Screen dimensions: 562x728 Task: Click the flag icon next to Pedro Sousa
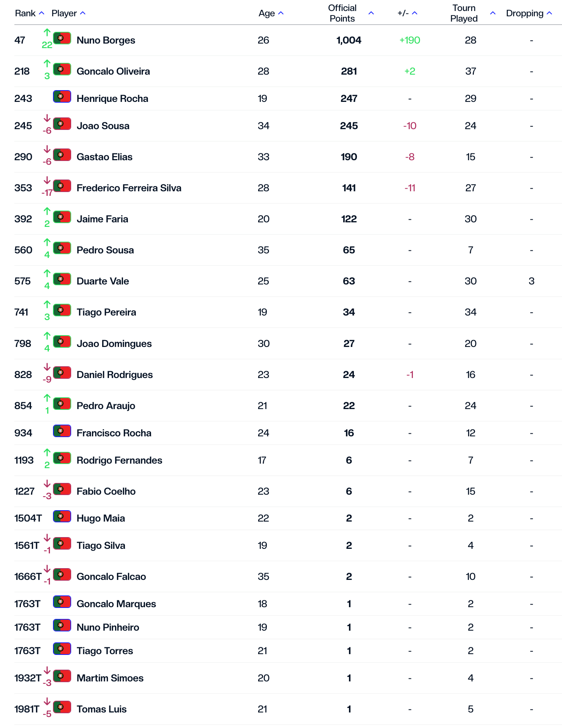click(62, 248)
